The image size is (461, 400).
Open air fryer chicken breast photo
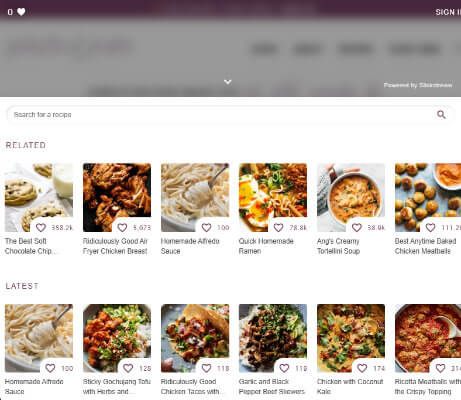click(117, 197)
